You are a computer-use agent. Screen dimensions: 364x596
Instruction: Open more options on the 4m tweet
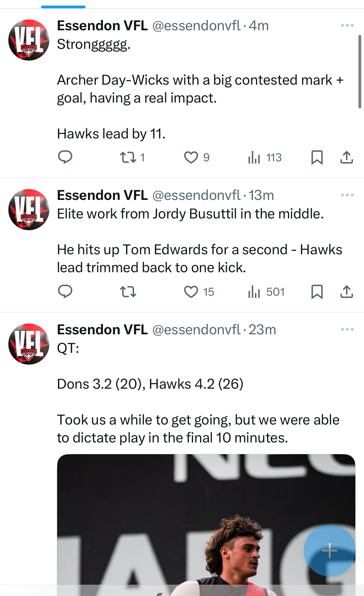tap(347, 25)
